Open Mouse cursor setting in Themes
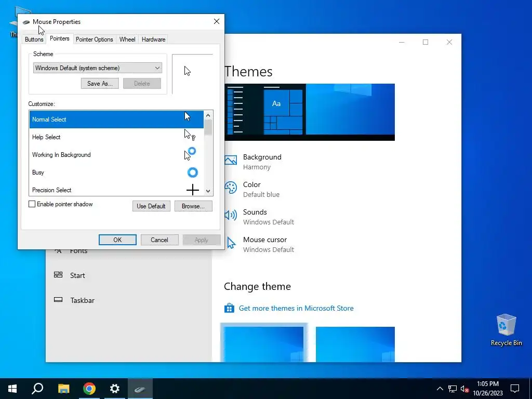Viewport: 532px width, 399px height. [x=259, y=244]
